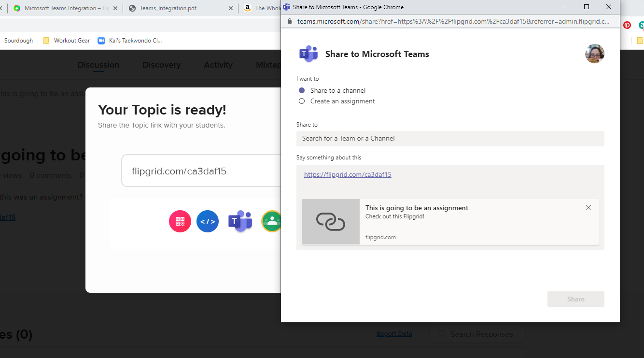Screen dimensions: 644x358
Task: Select the 'Share to a channel' radio option
Action: click(x=302, y=90)
